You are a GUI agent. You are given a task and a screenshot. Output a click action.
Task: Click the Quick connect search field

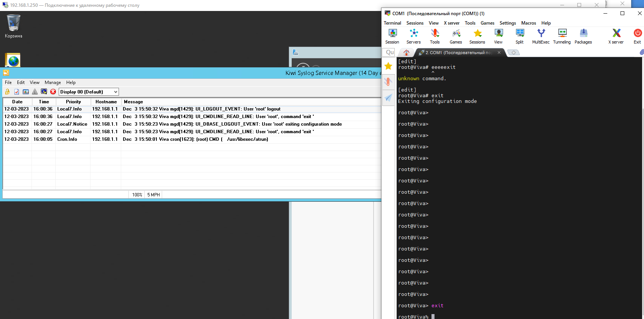pos(389,53)
